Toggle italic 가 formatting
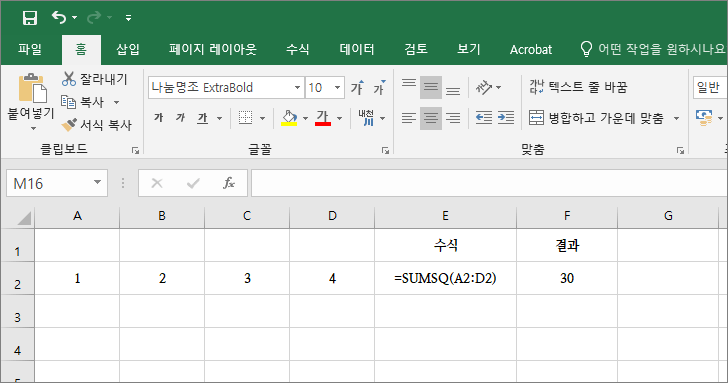728x383 pixels. 181,118
